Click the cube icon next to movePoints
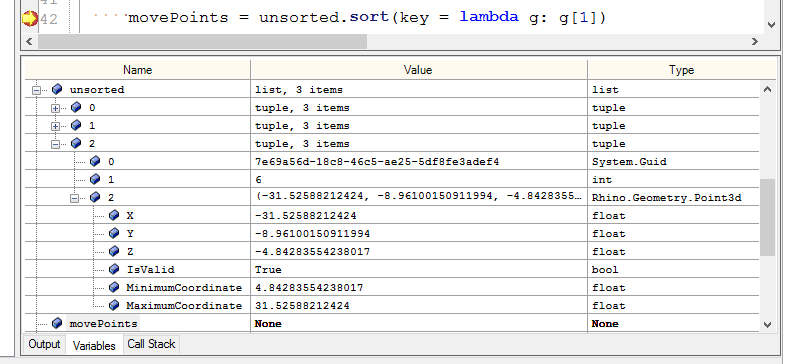This screenshot has height=364, width=785. pos(57,323)
